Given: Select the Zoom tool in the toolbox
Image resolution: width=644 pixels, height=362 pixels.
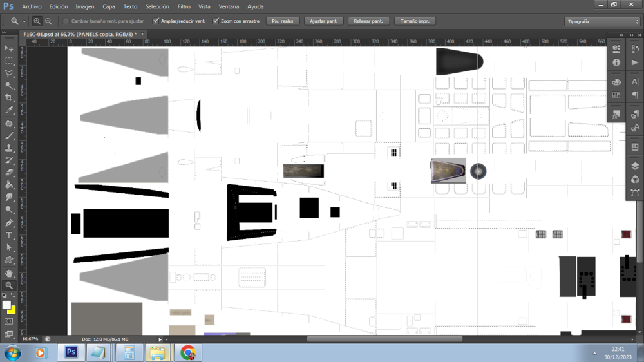Looking at the screenshot, I should (x=9, y=285).
